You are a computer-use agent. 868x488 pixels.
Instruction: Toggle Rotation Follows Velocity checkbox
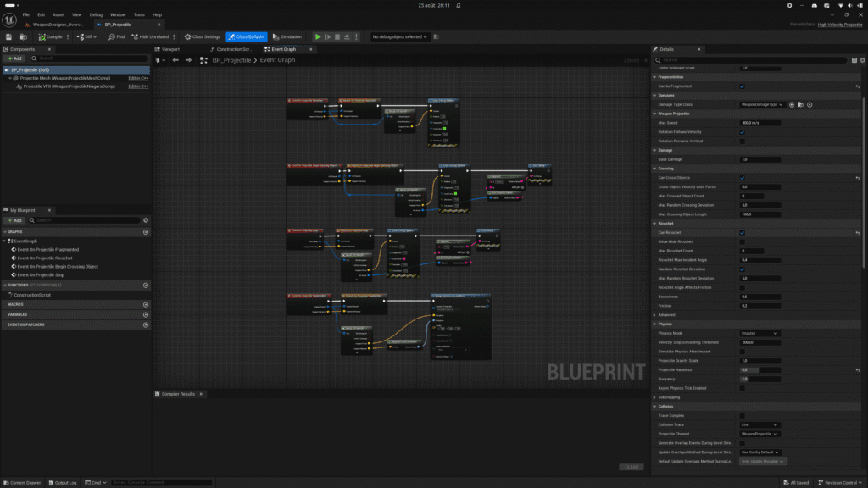tap(742, 132)
